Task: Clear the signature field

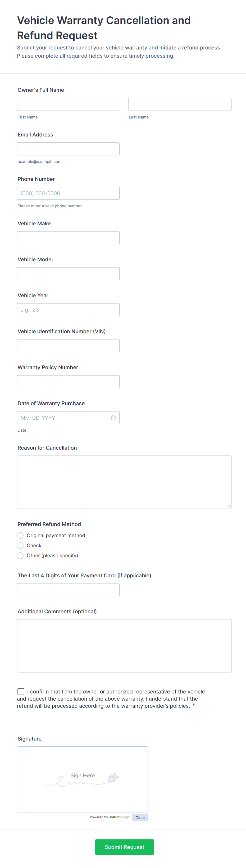Action: pos(140,817)
